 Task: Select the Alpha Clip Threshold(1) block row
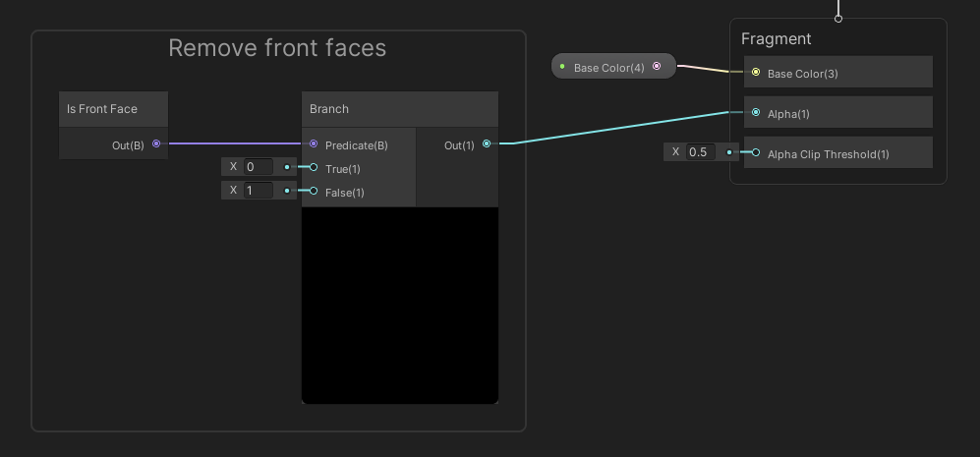pyautogui.click(x=838, y=152)
